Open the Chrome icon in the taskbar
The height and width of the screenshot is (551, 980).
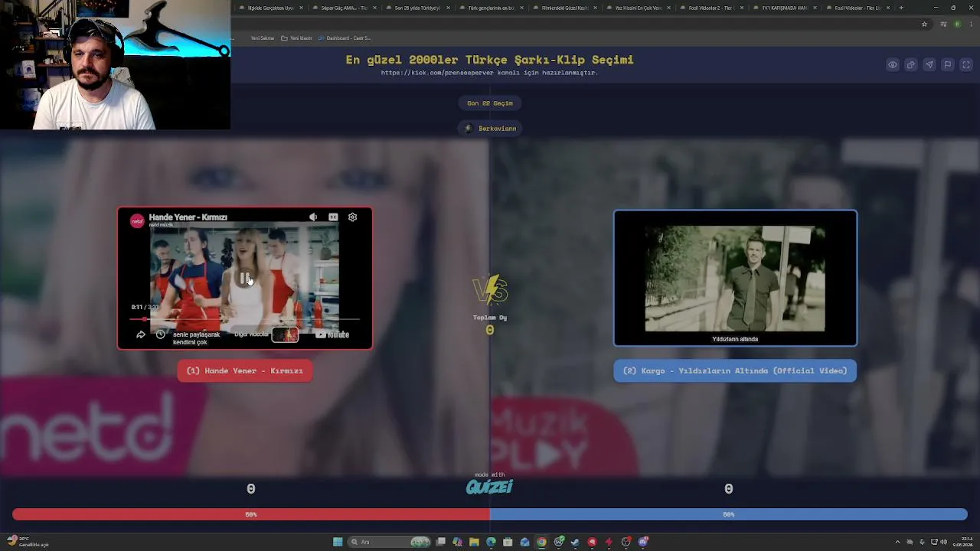(541, 542)
